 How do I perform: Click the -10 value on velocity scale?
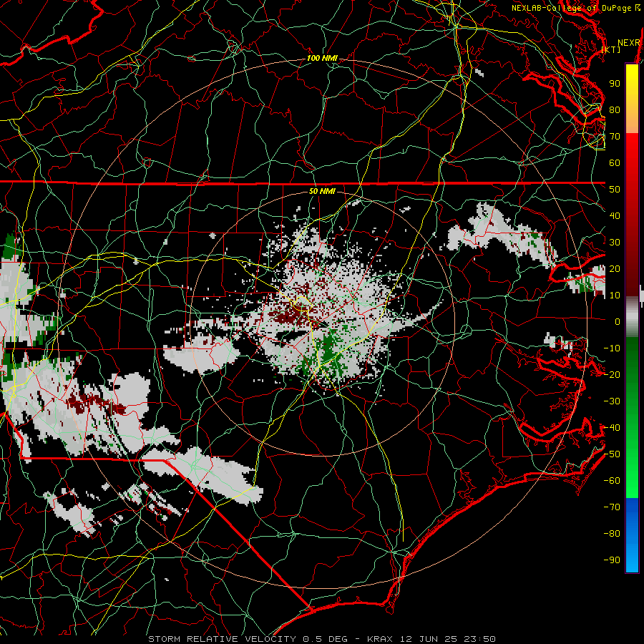click(x=612, y=348)
